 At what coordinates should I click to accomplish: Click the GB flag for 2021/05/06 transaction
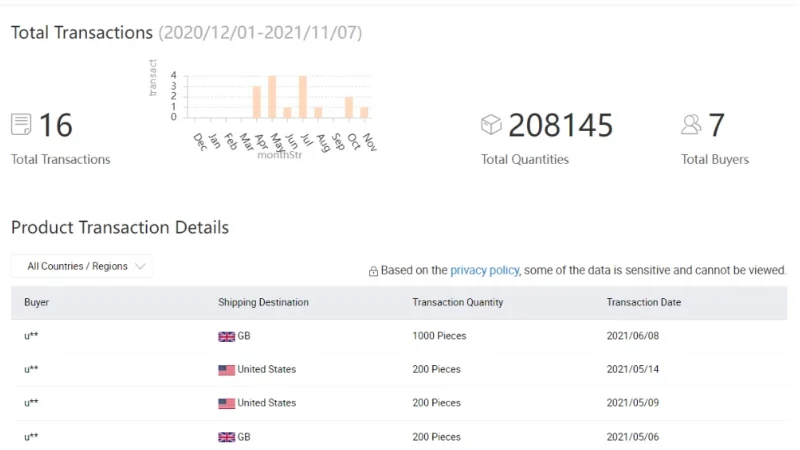click(226, 437)
